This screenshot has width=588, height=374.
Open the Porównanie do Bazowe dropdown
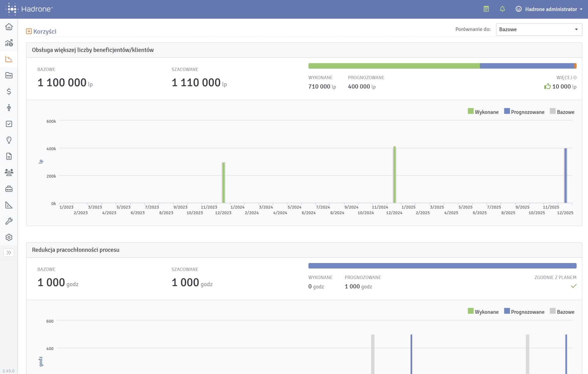tap(539, 29)
